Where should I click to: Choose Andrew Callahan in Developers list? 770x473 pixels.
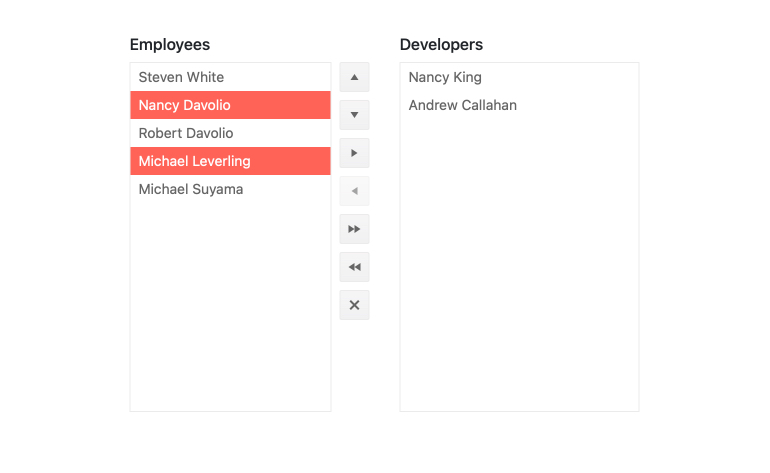[x=463, y=105]
